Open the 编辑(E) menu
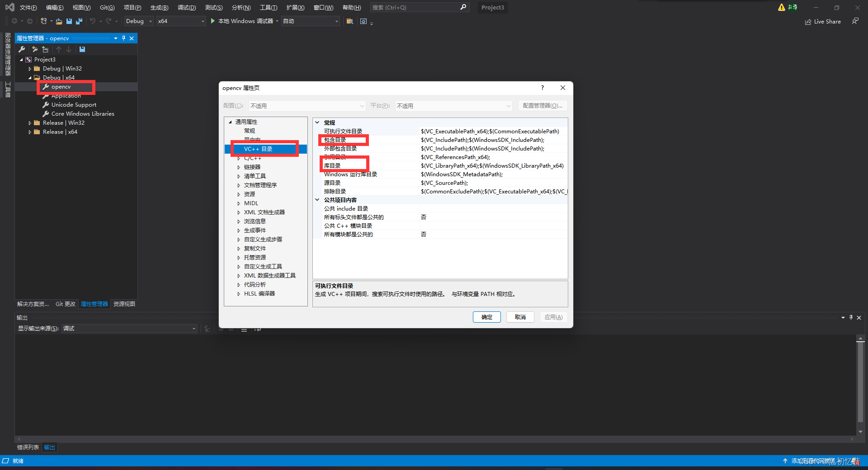Screen dimensions: 868x470 55,8
